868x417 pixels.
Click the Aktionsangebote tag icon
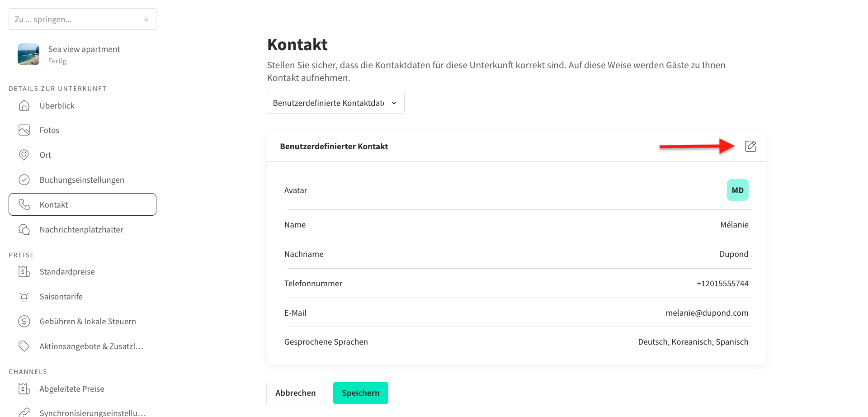[x=24, y=346]
